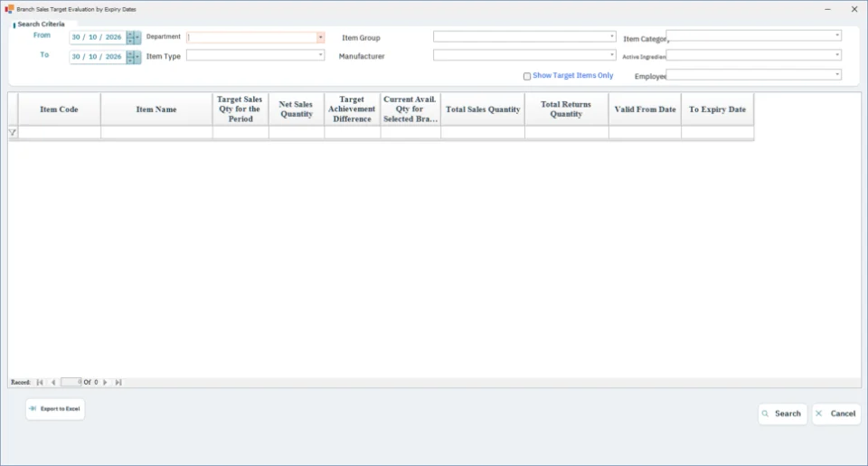Click the Search button
This screenshot has width=868, height=466.
[x=782, y=414]
